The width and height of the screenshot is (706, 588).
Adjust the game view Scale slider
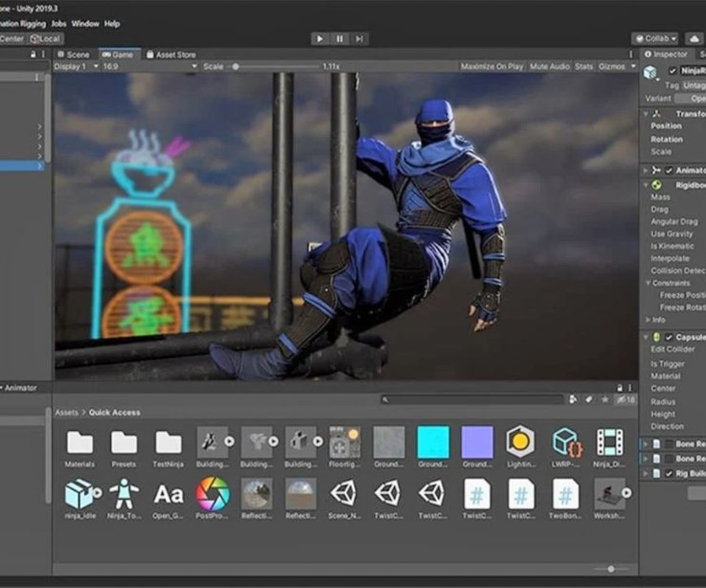236,67
